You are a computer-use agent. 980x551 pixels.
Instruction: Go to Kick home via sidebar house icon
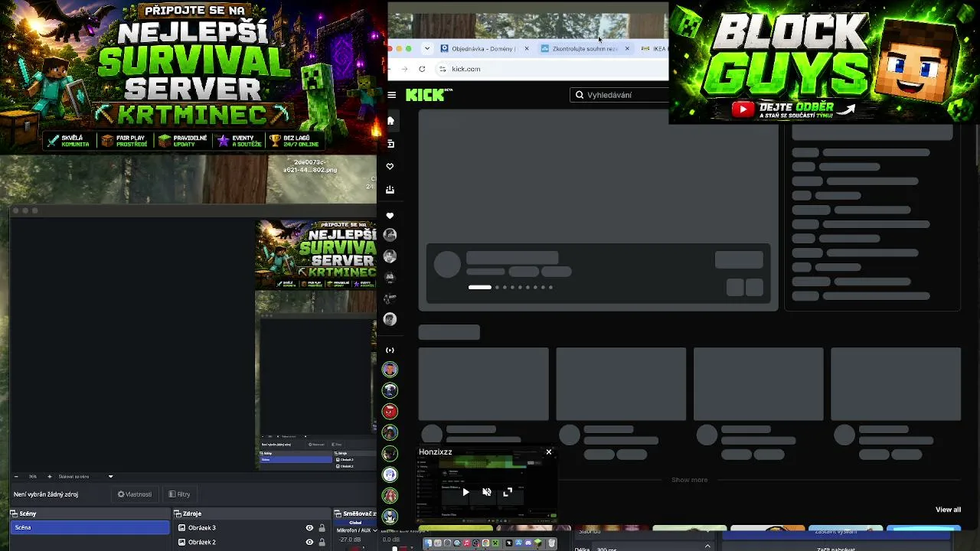point(390,121)
